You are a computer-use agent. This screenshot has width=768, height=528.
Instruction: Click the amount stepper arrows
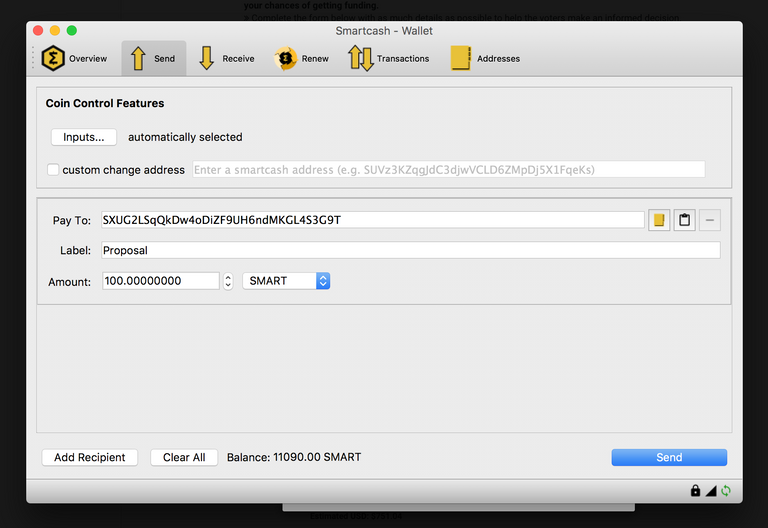228,281
